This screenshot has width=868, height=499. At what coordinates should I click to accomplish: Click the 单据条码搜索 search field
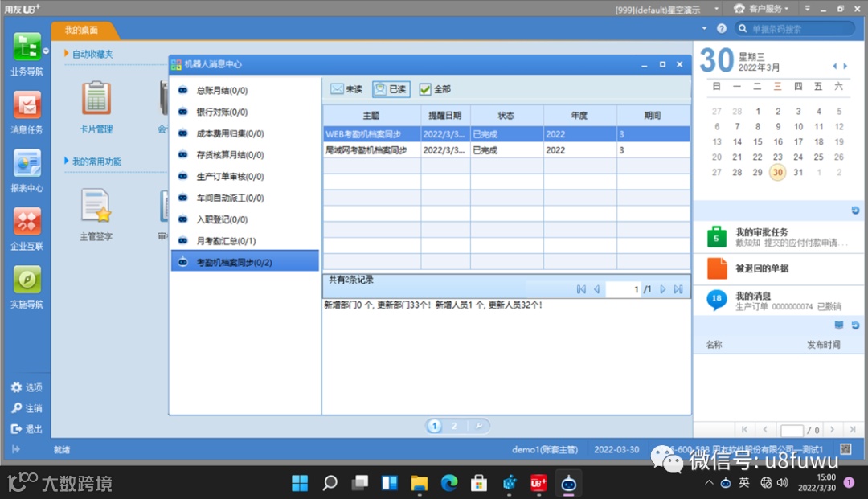click(x=796, y=28)
